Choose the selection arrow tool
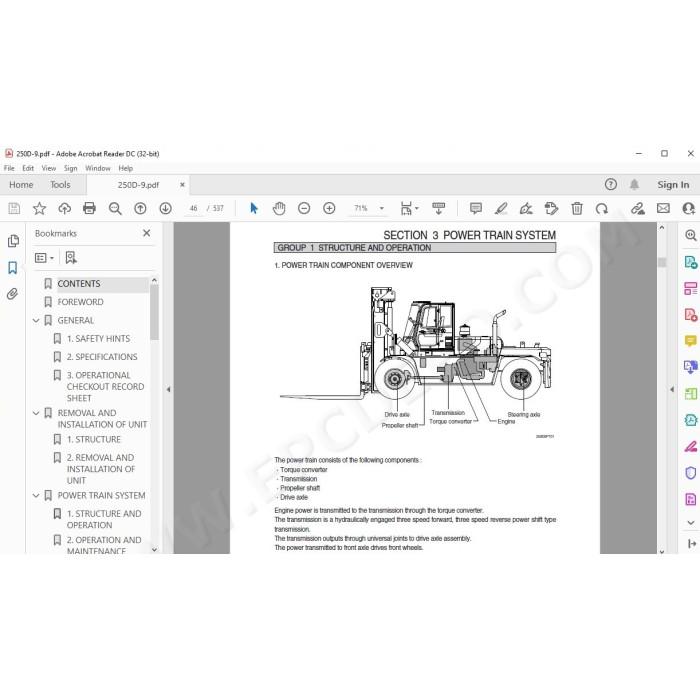The height and width of the screenshot is (700, 700). pos(254,208)
